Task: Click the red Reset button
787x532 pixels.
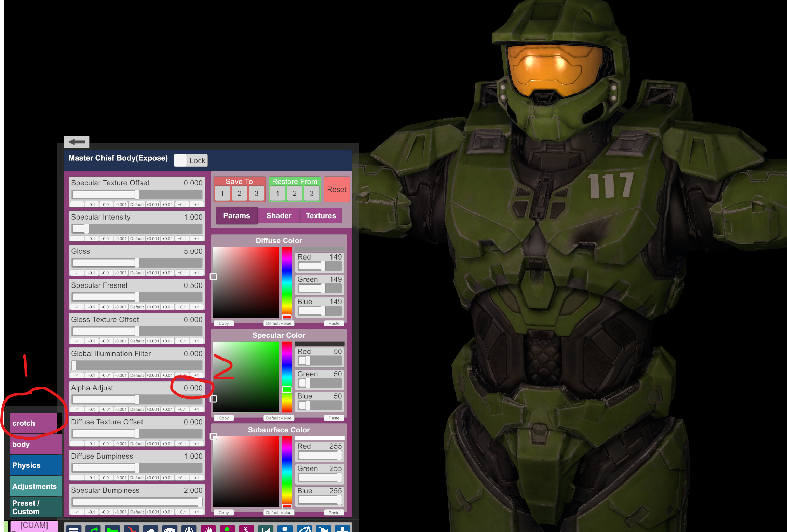Action: pyautogui.click(x=337, y=190)
